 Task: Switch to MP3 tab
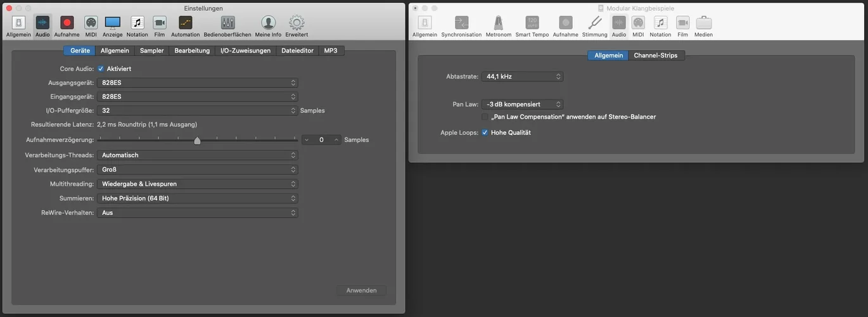click(x=331, y=51)
